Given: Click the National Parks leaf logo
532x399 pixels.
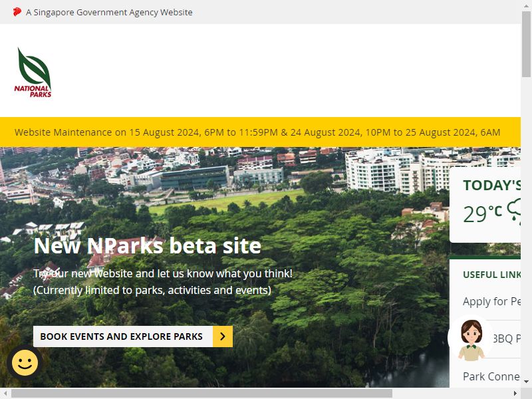Looking at the screenshot, I should pos(33,72).
